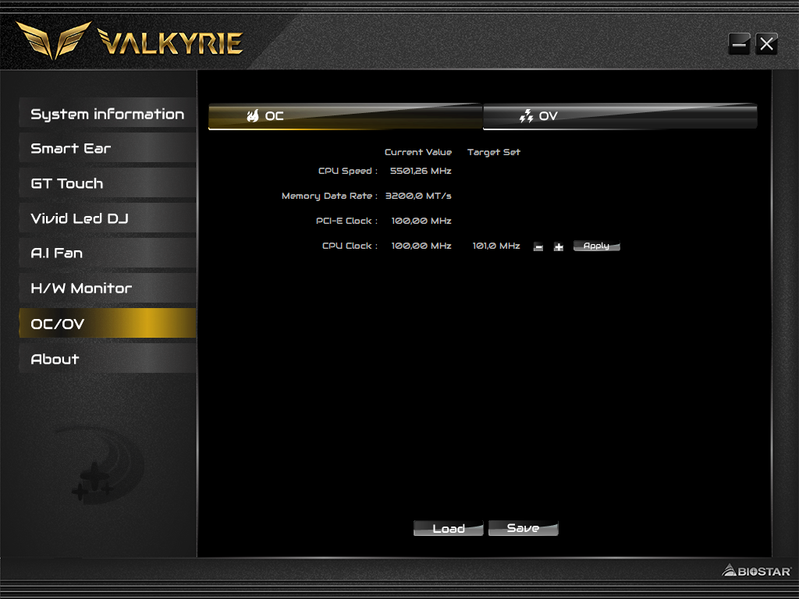
Task: Click the Biostar logo
Action: (x=757, y=571)
